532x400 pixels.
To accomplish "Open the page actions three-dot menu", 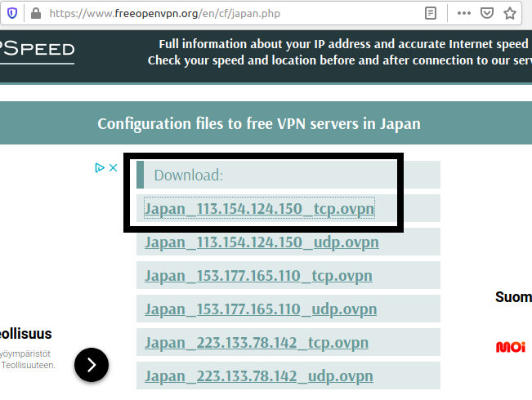I will 464,13.
